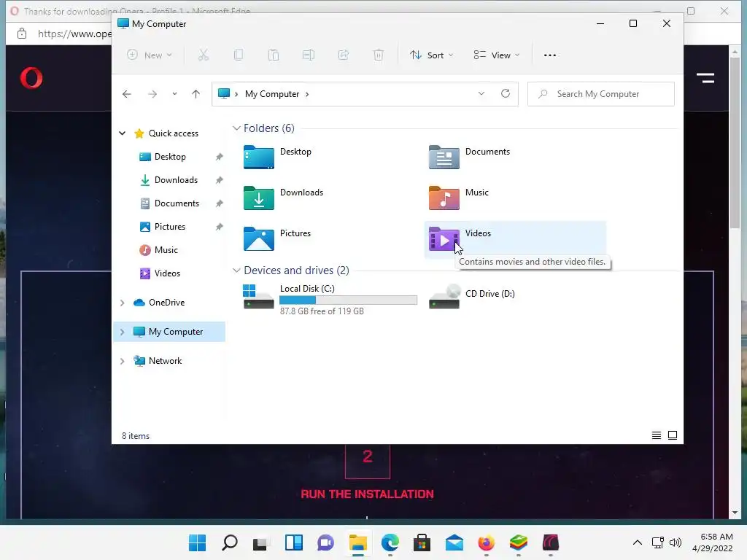Collapse the Quick access tree node

pos(123,133)
